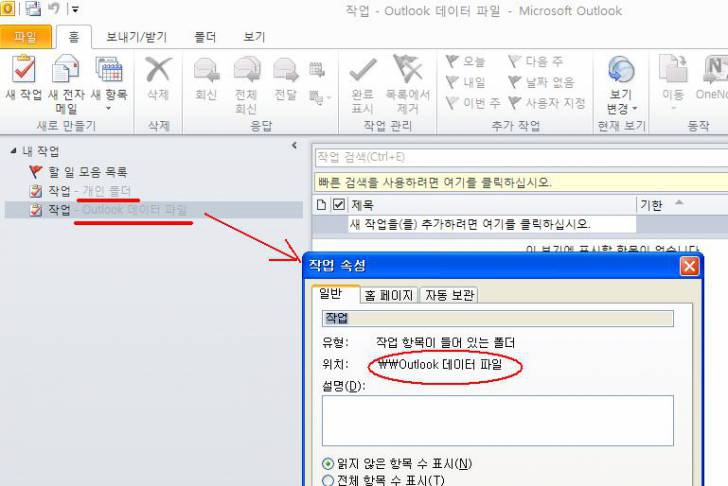Click the meeting reply icon in 응답 group
Screen dimensions: 728x486
click(x=317, y=70)
